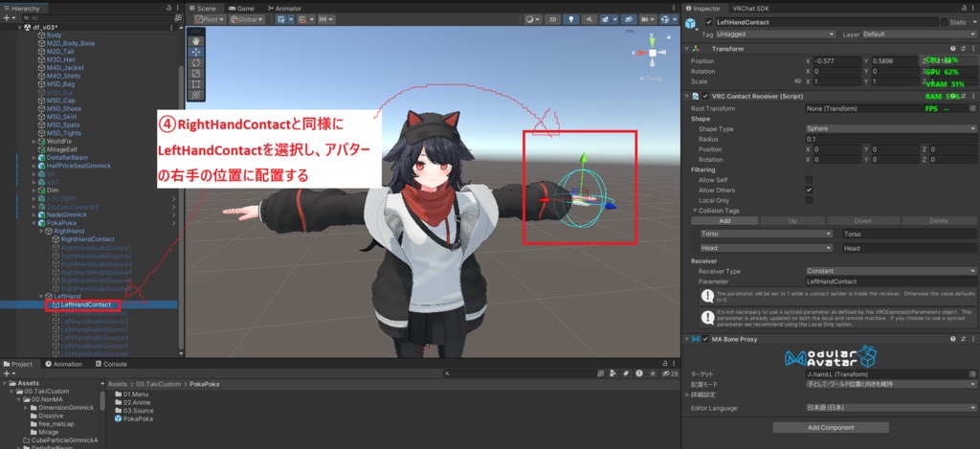Toggle scene lighting with the lightbulb icon
The image size is (980, 449).
point(573,19)
